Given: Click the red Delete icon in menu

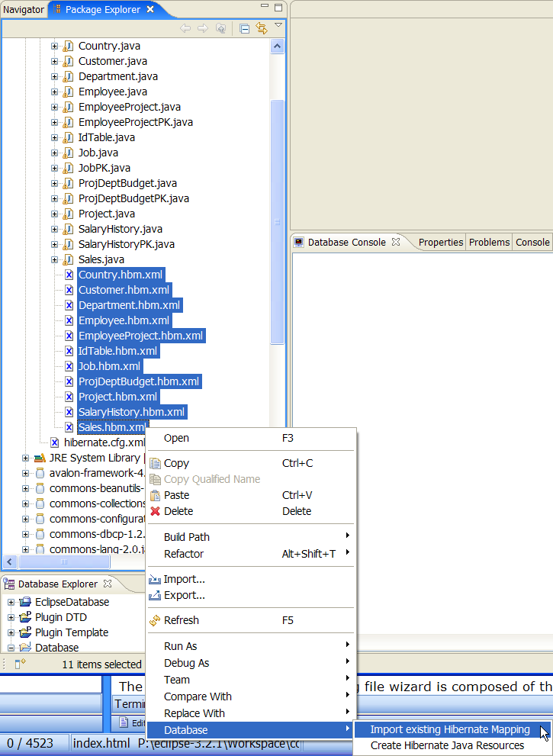Looking at the screenshot, I should click(x=156, y=511).
